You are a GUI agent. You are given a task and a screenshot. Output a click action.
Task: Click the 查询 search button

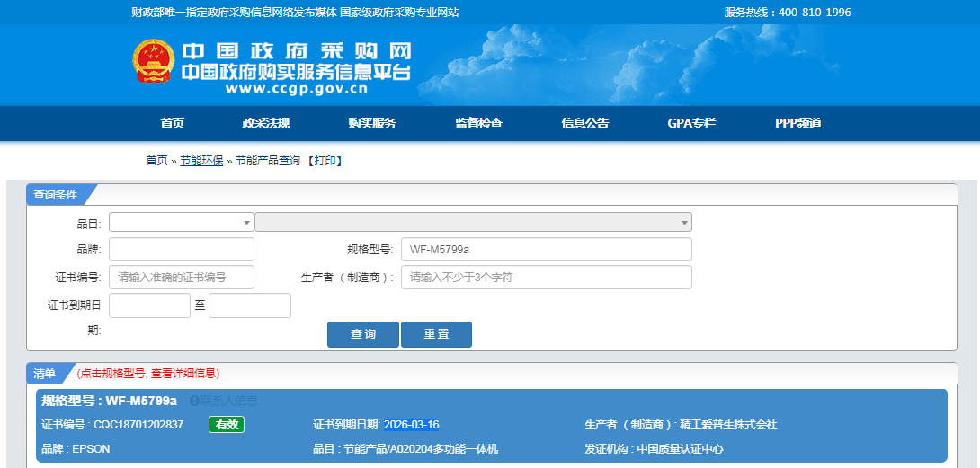pyautogui.click(x=363, y=334)
